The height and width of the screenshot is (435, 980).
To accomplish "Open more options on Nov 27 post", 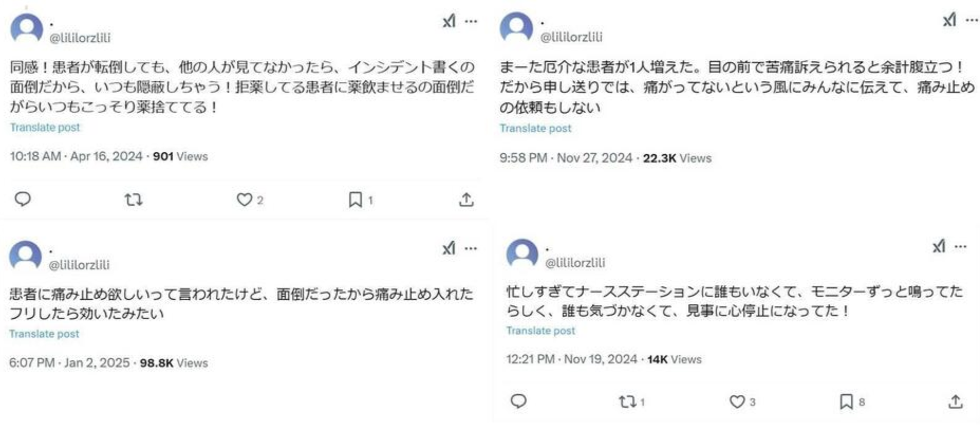I will click(972, 21).
